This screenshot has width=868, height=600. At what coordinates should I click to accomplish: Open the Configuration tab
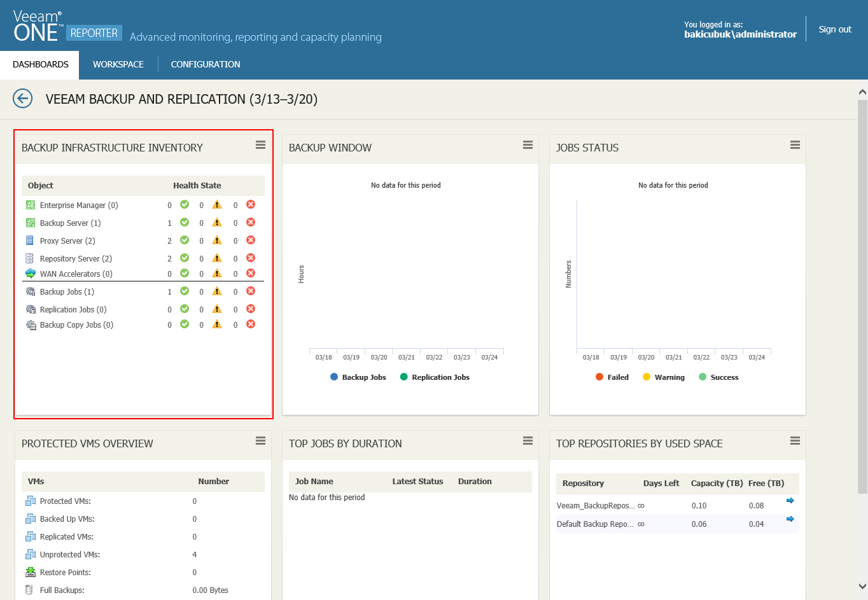[x=206, y=64]
